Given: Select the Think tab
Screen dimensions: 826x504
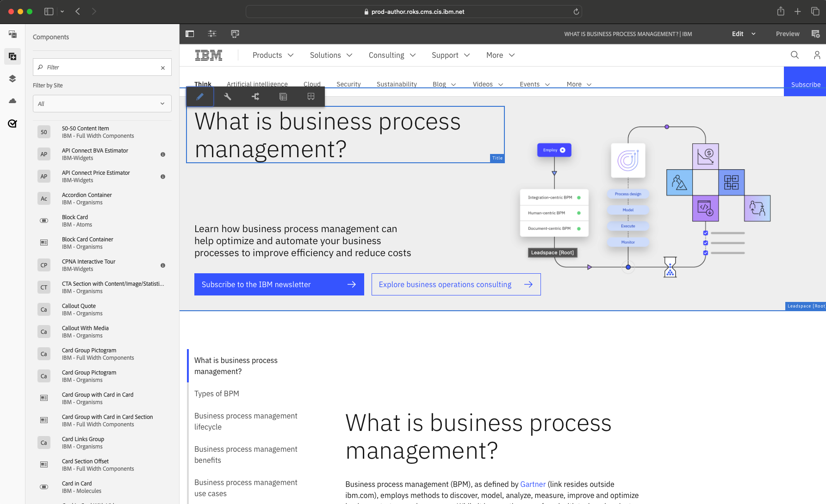Looking at the screenshot, I should 203,84.
